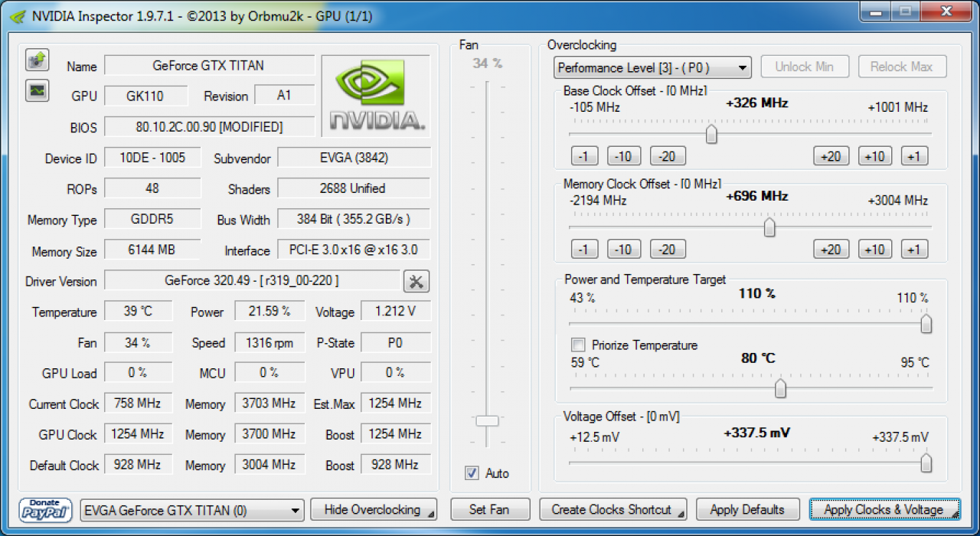The height and width of the screenshot is (536, 980).
Task: Click the Temperature Target slider thumb
Action: 780,389
